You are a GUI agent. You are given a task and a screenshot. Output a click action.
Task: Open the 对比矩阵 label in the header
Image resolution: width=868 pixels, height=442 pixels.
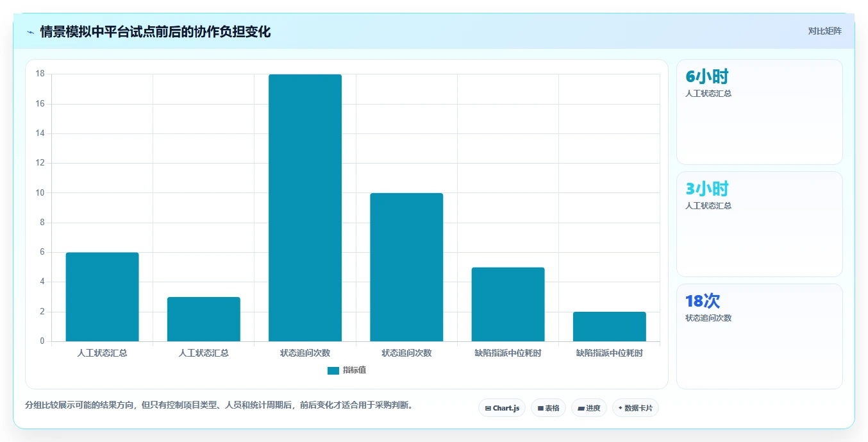[825, 31]
